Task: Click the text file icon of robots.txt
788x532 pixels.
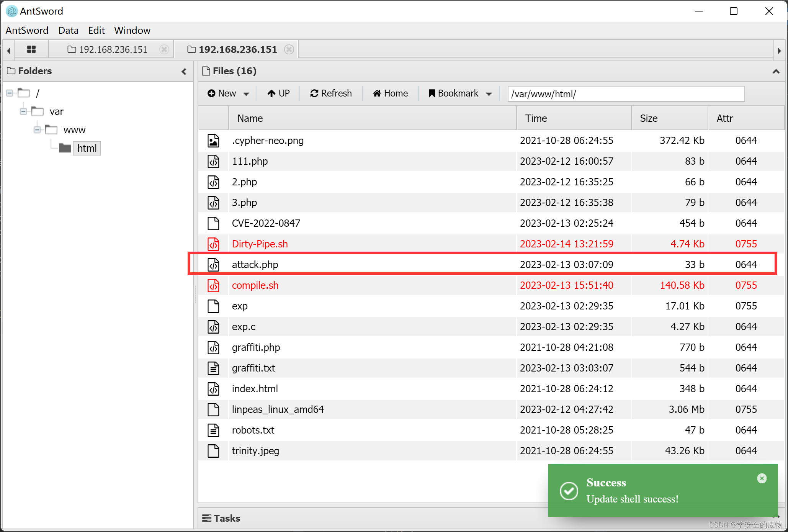Action: point(213,430)
